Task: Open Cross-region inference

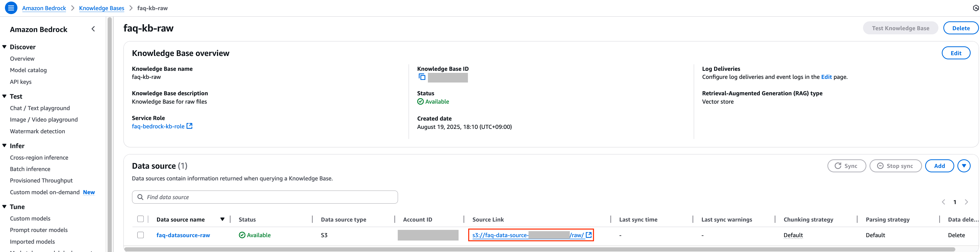Action: (39, 158)
